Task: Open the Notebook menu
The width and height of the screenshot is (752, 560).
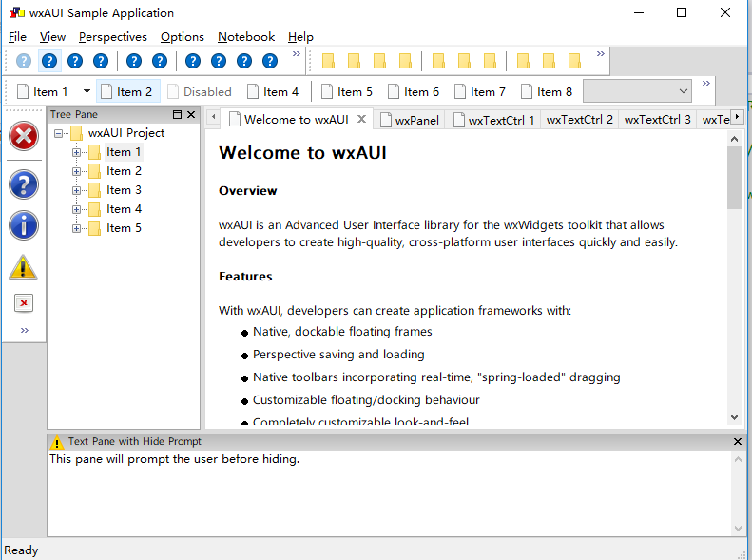Action: point(246,37)
